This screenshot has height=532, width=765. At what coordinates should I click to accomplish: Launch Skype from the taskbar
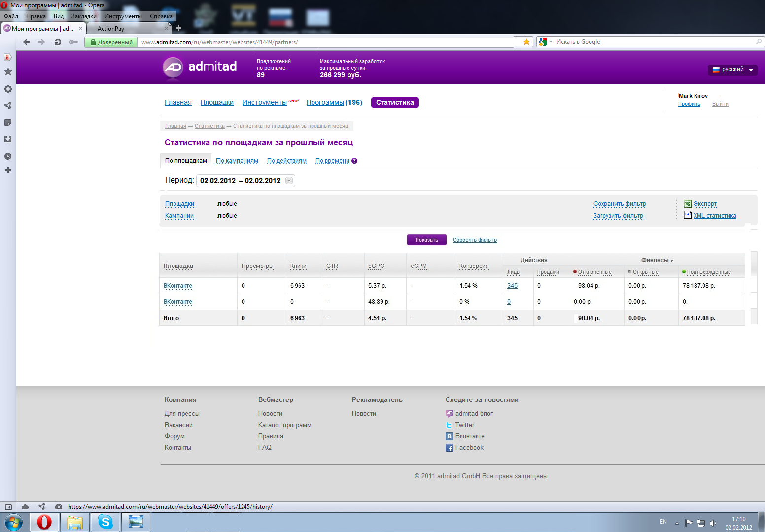coord(105,522)
